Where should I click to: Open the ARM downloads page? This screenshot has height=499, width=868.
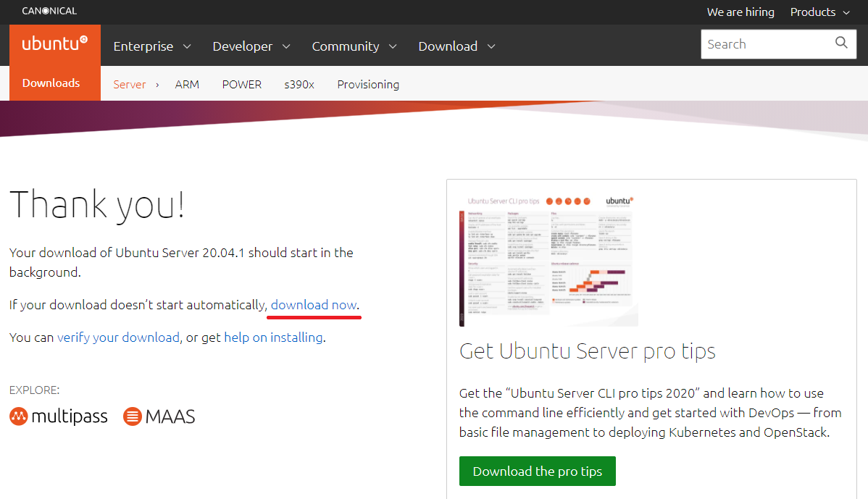[x=187, y=85]
